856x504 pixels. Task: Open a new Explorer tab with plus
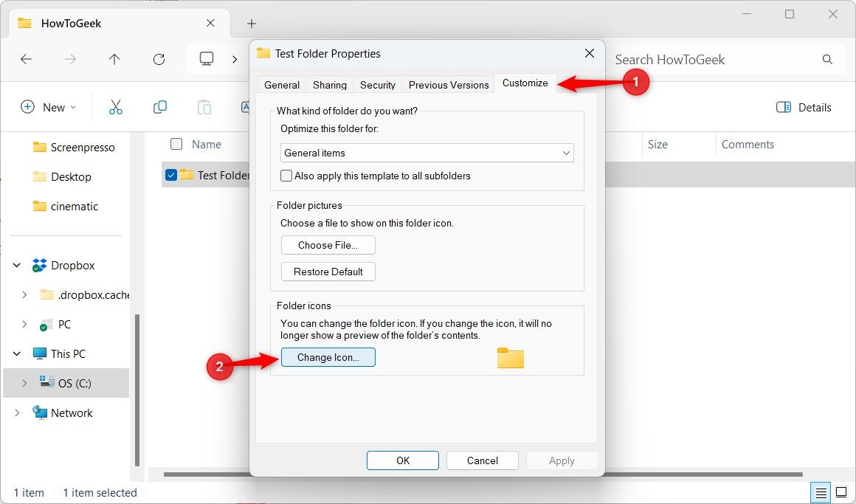(251, 24)
